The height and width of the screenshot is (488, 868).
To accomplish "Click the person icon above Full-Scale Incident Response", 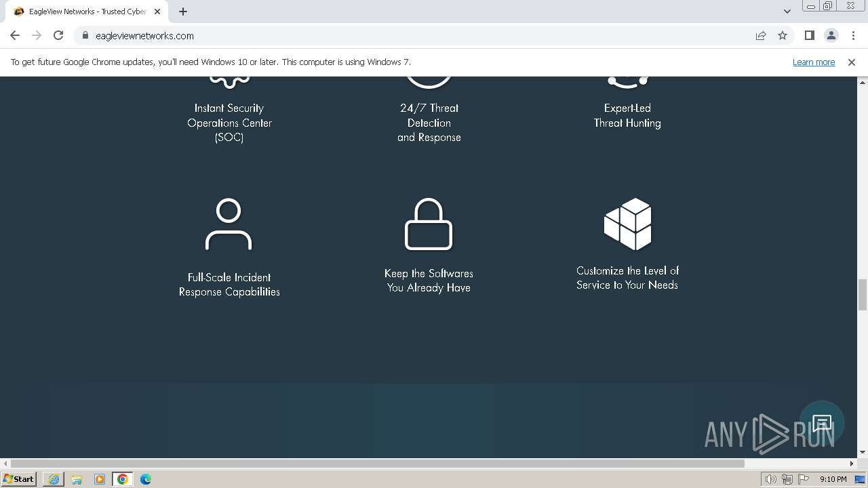I will [x=229, y=224].
